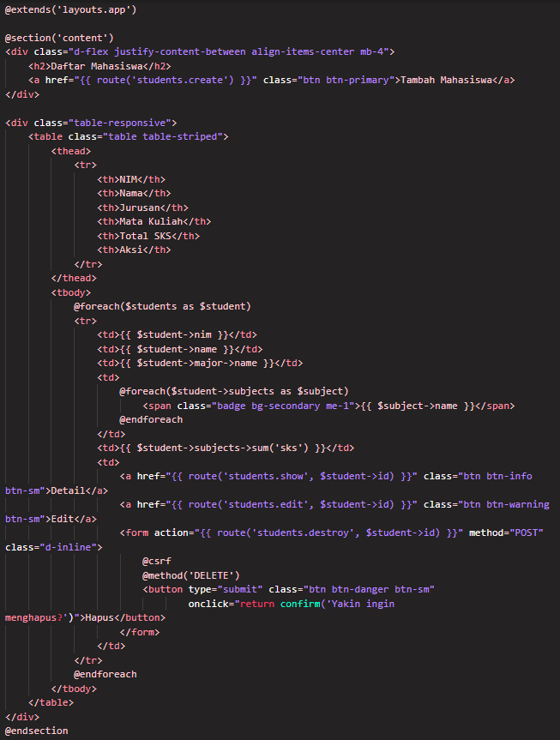
Task: Click @foreach($students as $student) line
Action: 162,307
